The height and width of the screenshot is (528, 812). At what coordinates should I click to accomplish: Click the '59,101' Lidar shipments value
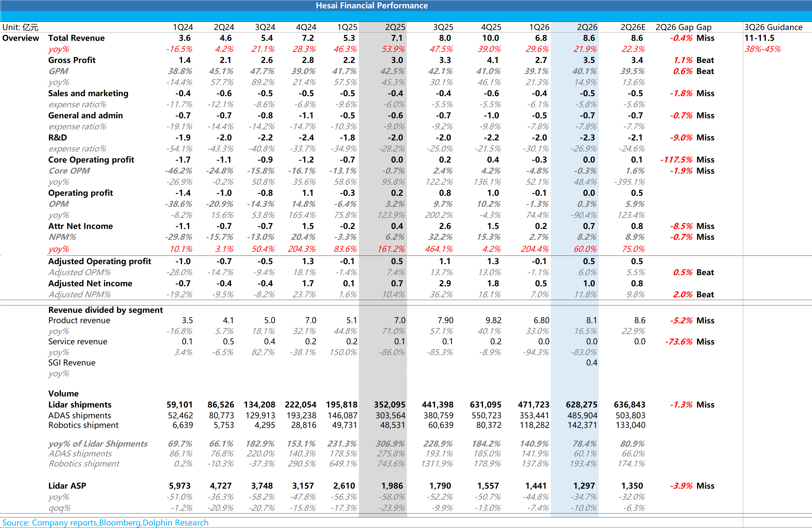tap(179, 405)
